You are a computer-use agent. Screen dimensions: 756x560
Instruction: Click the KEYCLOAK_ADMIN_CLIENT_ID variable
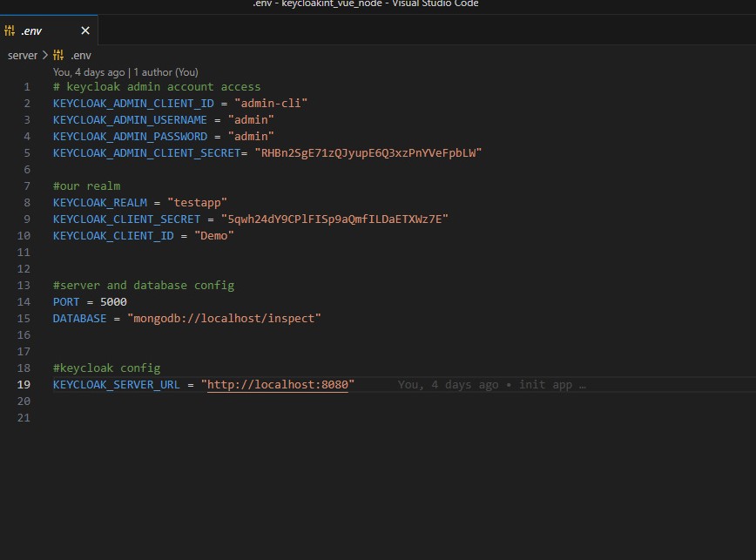click(x=133, y=103)
